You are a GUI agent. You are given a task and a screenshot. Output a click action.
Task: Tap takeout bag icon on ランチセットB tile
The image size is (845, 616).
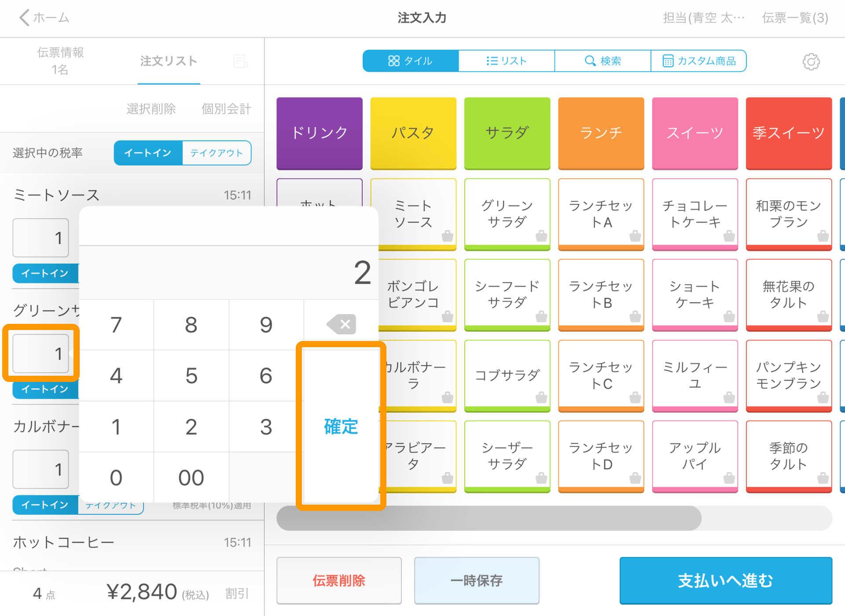635,316
